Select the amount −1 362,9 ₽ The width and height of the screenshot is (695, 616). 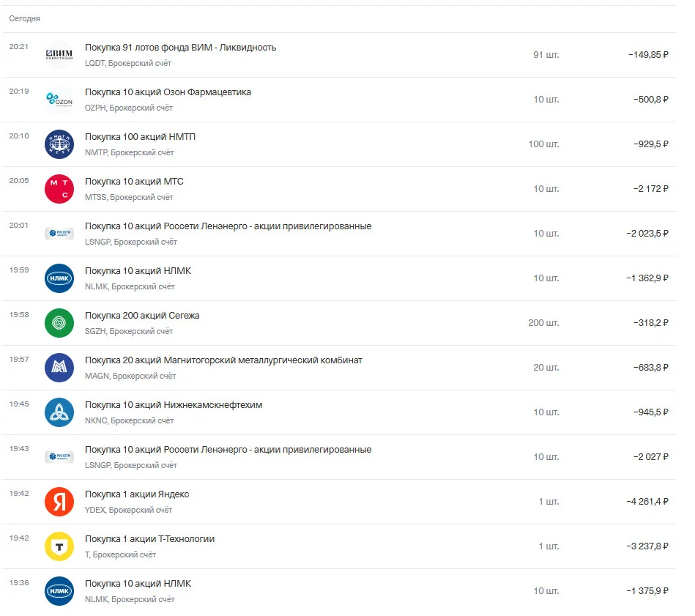[x=647, y=278]
